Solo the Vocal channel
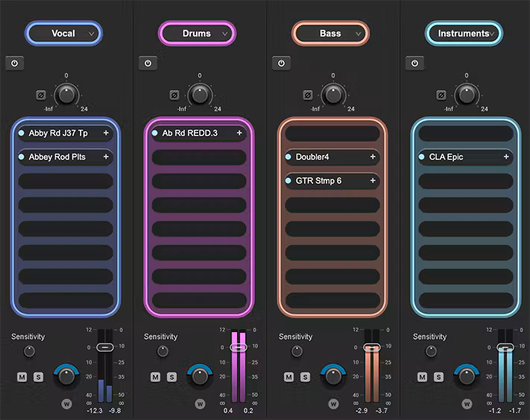 (x=38, y=377)
